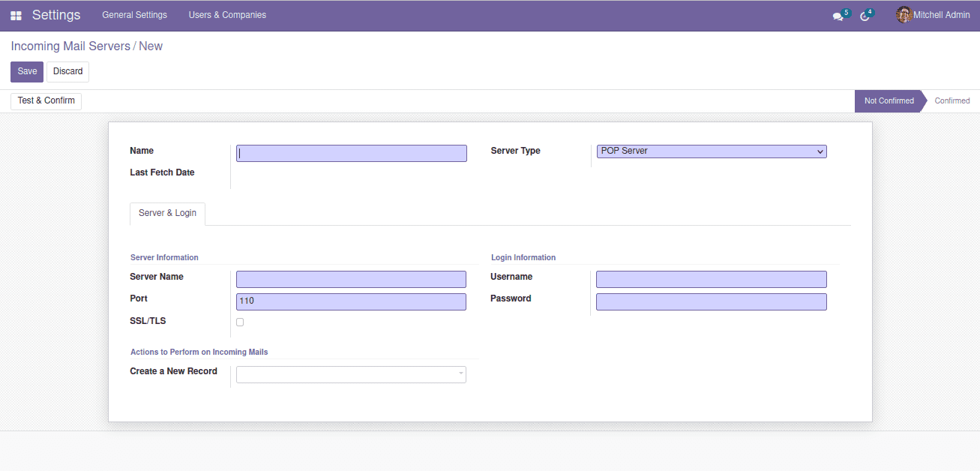The image size is (980, 471).
Task: Click the Not Confirmed status stage
Action: (889, 101)
